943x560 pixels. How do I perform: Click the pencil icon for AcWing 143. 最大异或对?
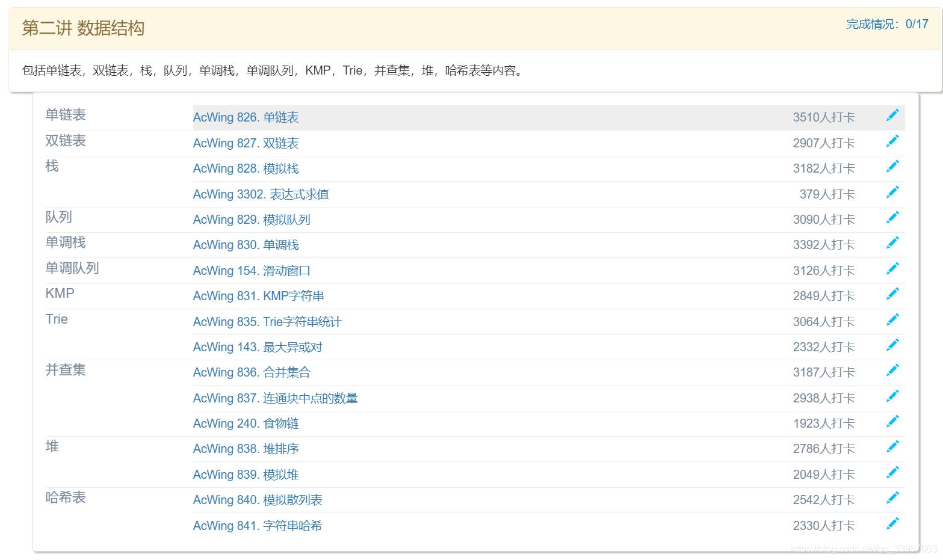[892, 345]
